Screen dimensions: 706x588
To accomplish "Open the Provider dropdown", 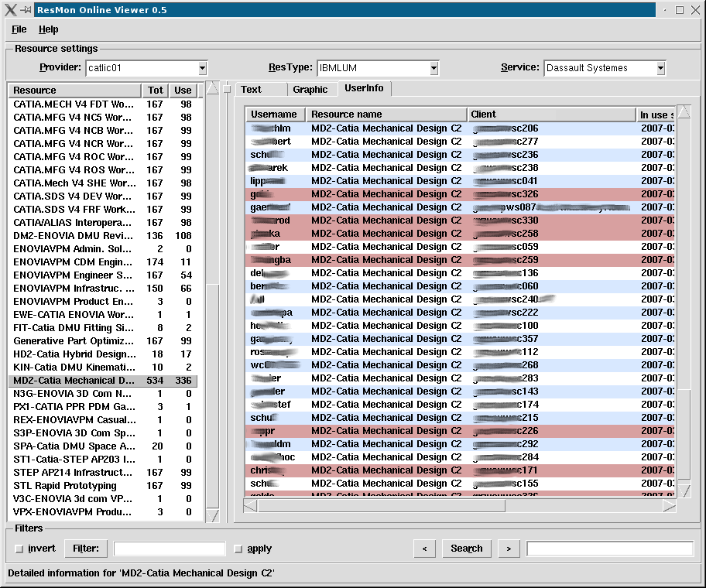I will pyautogui.click(x=202, y=68).
